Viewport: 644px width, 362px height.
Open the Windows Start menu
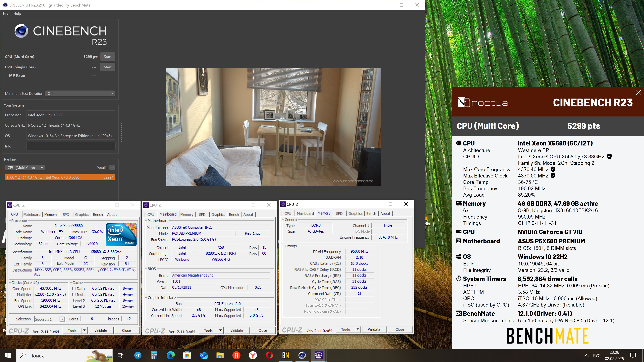pos(8,355)
